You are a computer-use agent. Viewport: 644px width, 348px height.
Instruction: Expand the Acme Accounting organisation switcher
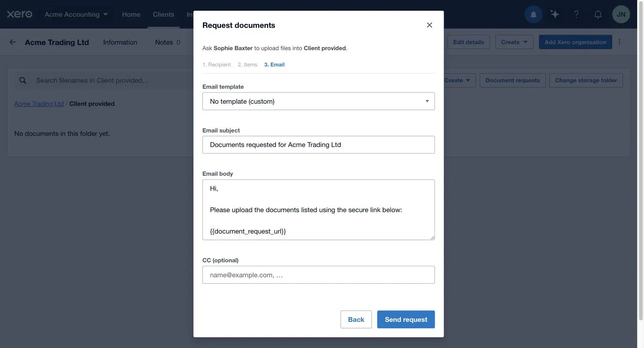[x=76, y=14]
